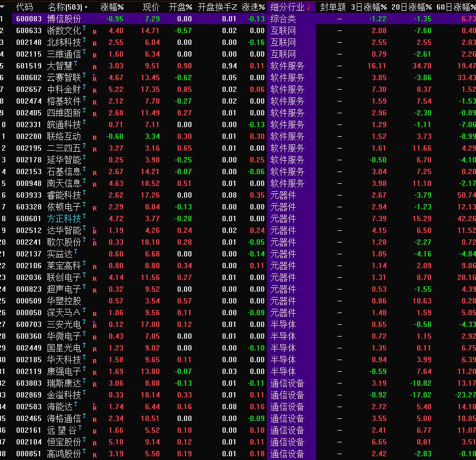Click the red sort arrow in 细分行业 header
Image resolution: width=476 pixels, height=460 pixels.
pos(309,7)
